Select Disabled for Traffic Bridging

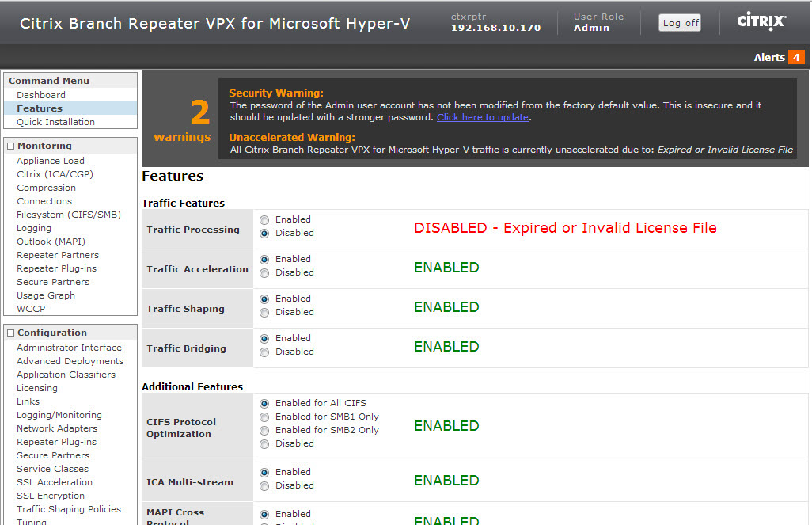pos(264,352)
